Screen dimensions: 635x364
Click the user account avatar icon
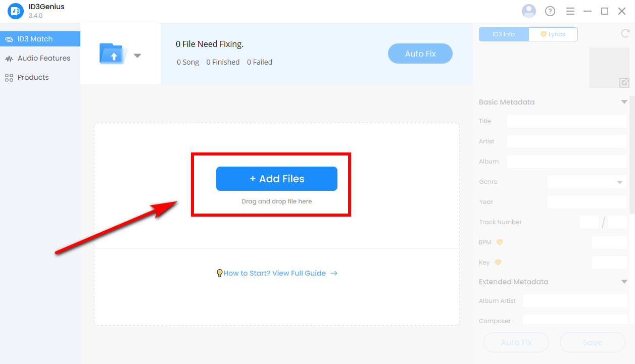click(x=528, y=11)
